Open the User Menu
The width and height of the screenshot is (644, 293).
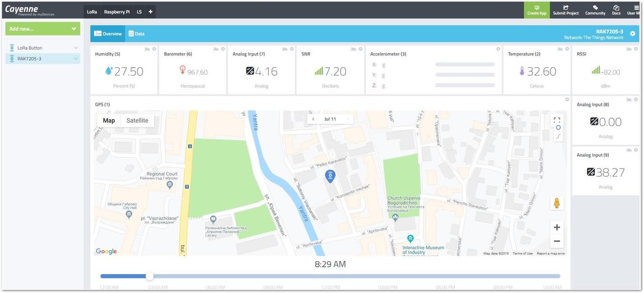[634, 10]
